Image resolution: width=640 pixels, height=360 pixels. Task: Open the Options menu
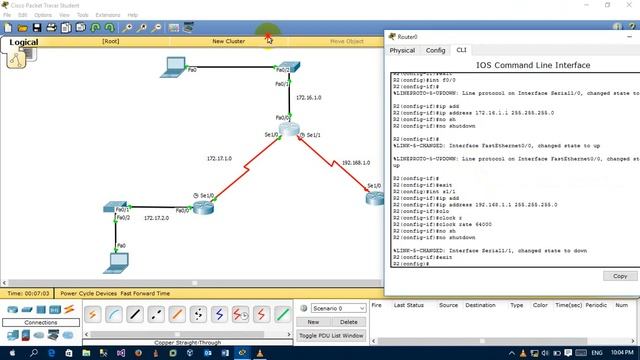click(x=42, y=15)
